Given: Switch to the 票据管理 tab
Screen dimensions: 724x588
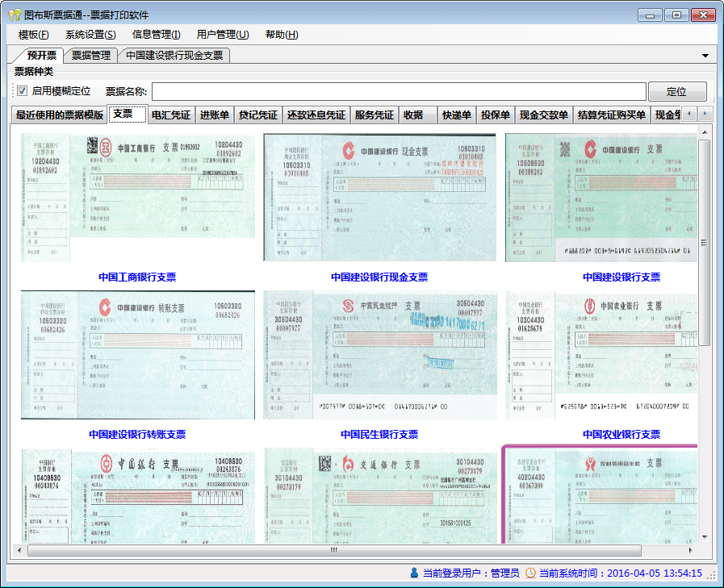Looking at the screenshot, I should tap(91, 56).
